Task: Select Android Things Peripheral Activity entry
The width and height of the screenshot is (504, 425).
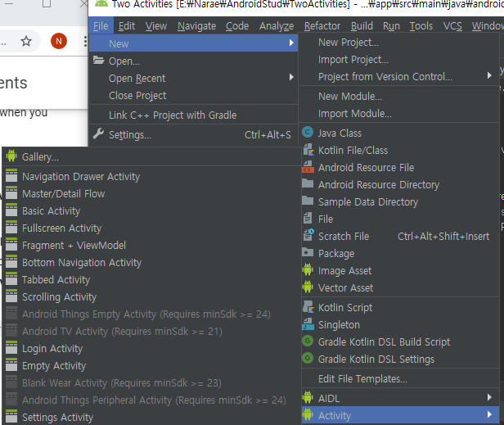Action: click(151, 400)
